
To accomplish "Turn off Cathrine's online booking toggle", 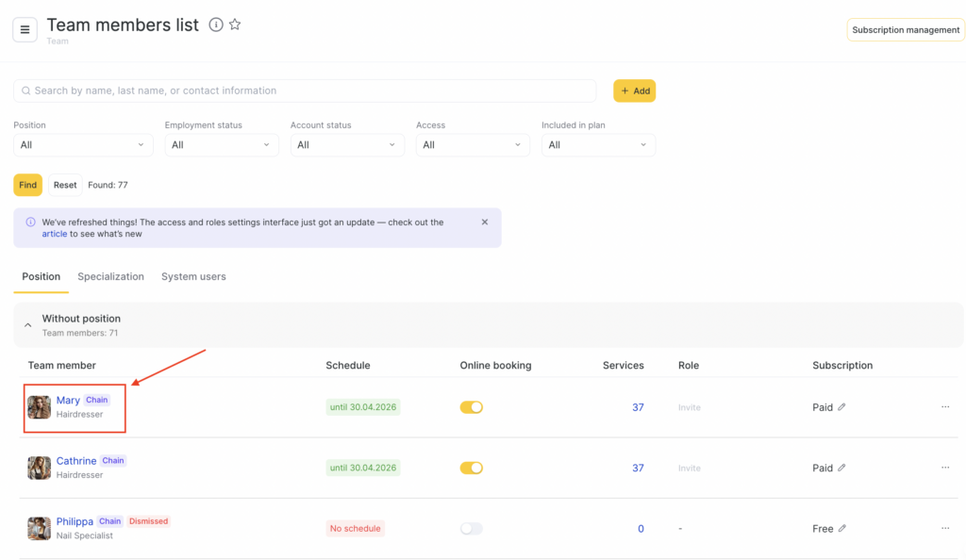I will pos(471,468).
